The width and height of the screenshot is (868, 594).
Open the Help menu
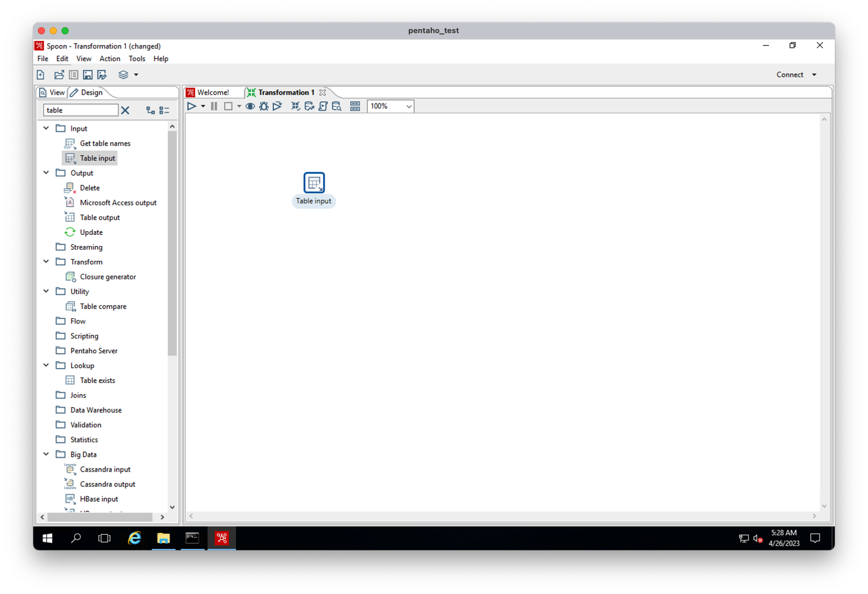point(161,59)
